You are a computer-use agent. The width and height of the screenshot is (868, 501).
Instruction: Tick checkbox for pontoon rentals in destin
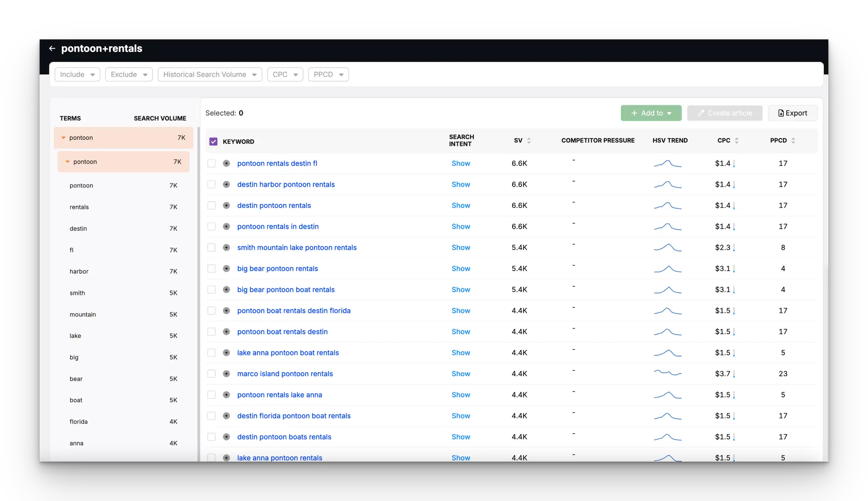211,227
